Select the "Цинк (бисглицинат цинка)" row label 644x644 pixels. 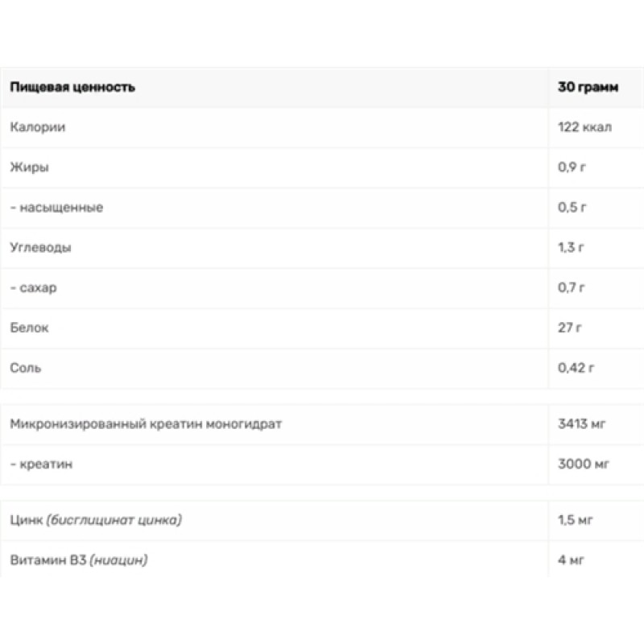coord(96,520)
